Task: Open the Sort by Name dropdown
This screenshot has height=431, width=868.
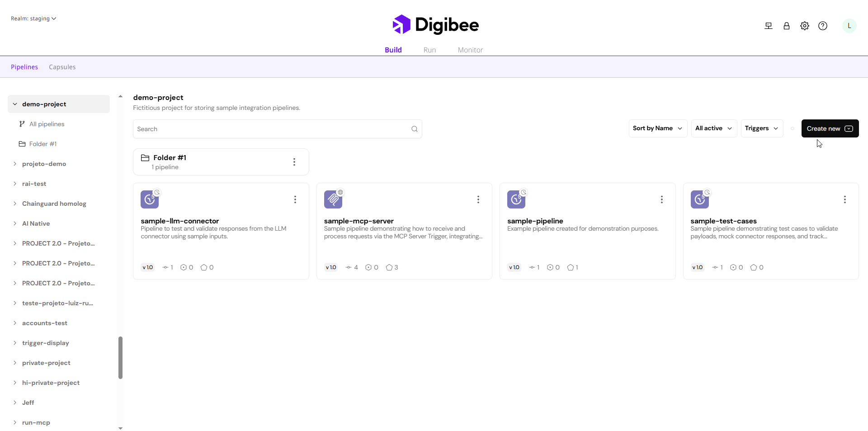Action: tap(658, 128)
